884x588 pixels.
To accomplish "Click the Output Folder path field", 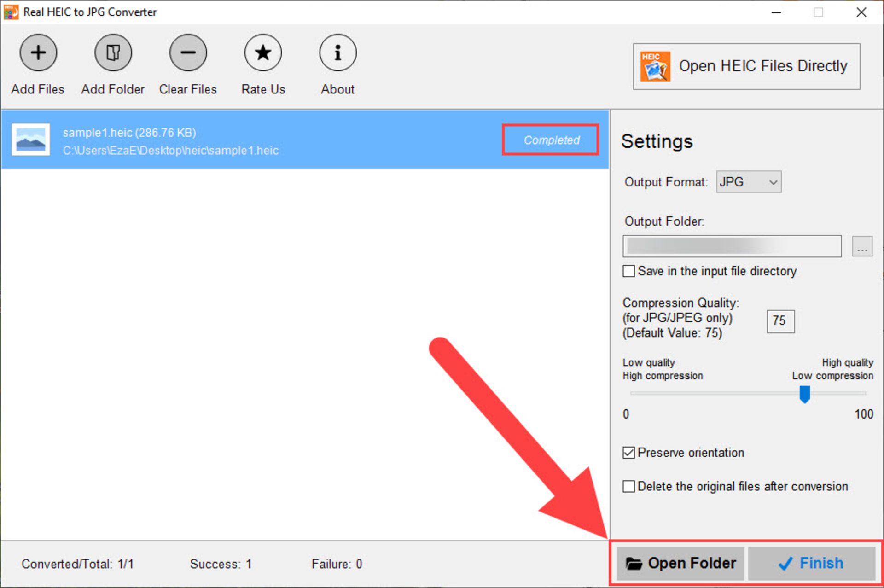I will click(x=732, y=246).
